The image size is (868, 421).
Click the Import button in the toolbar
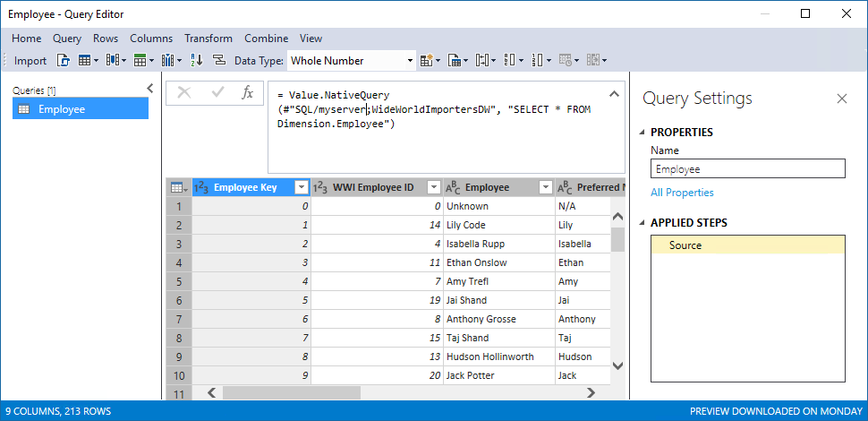[x=30, y=61]
